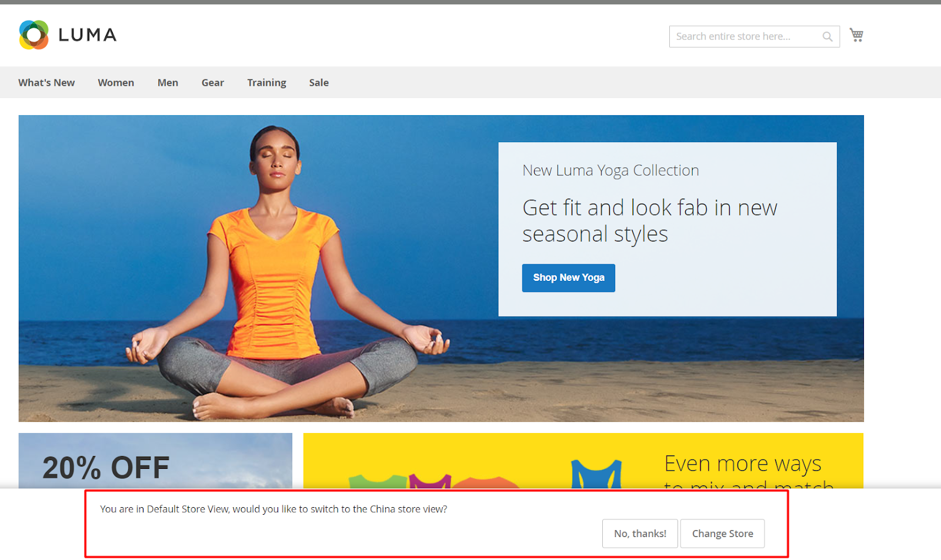This screenshot has height=560, width=941.
Task: Open the shopping cart
Action: click(x=856, y=35)
